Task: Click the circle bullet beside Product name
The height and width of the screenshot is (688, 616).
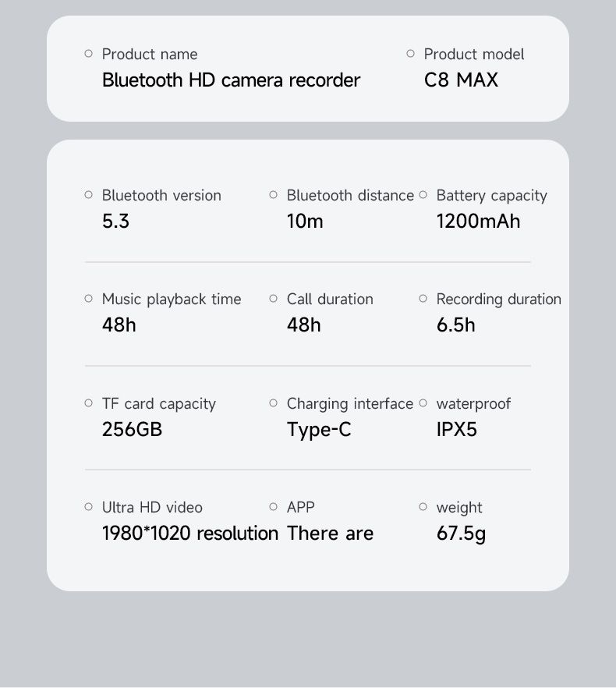Action: (x=88, y=54)
